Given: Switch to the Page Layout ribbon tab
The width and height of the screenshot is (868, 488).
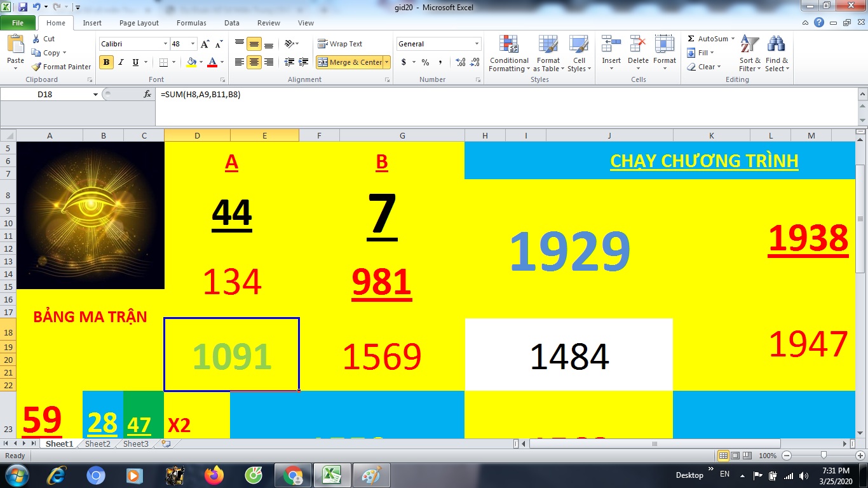Looking at the screenshot, I should (139, 23).
